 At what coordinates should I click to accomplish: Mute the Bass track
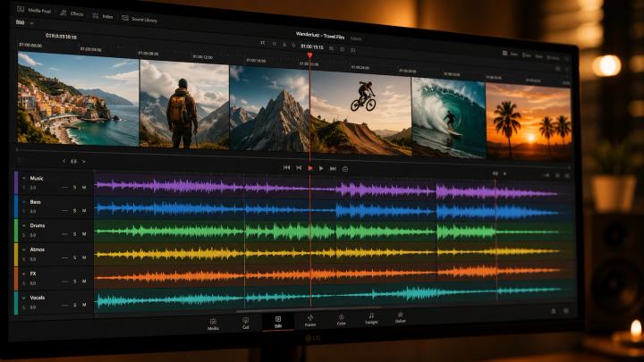click(84, 211)
